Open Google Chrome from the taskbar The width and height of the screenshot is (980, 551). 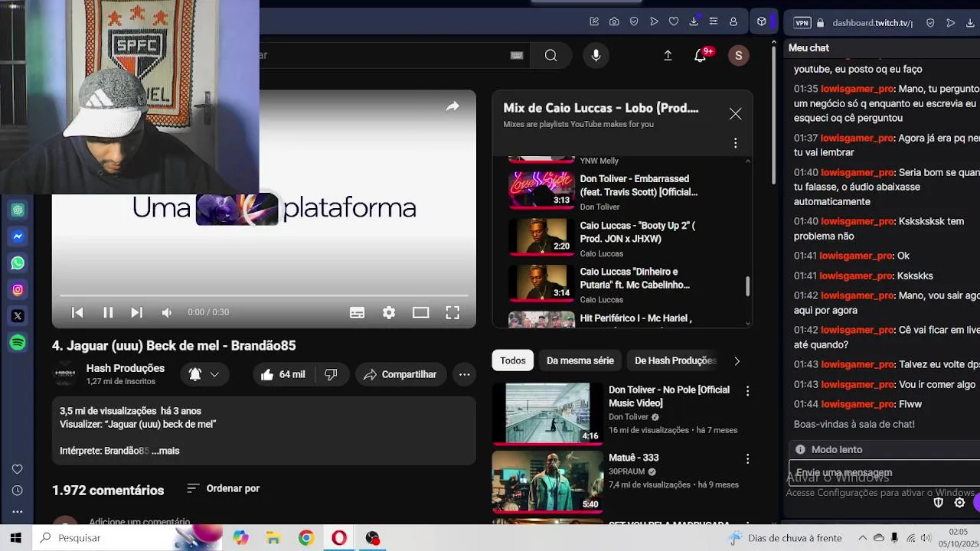pyautogui.click(x=306, y=538)
